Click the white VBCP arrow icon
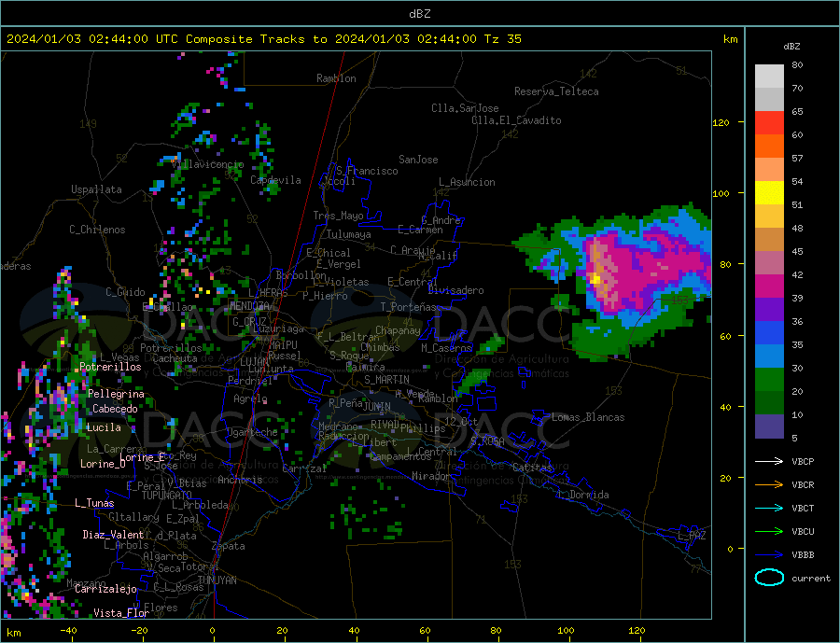The image size is (840, 643). pos(769,461)
